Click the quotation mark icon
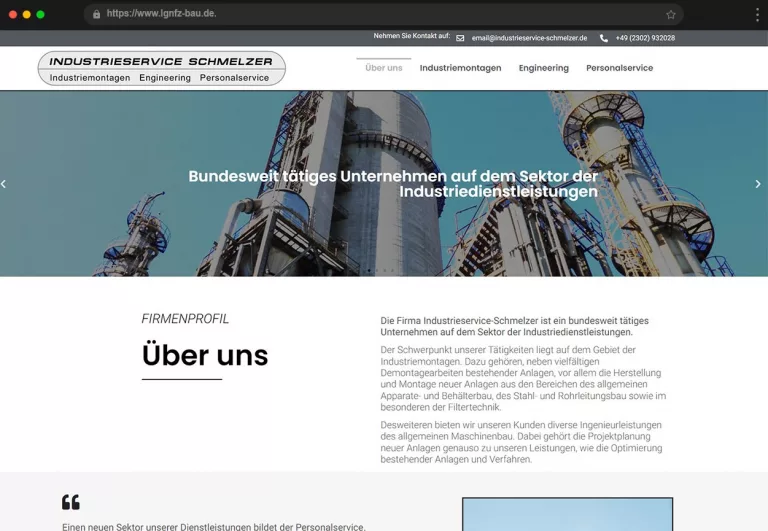The width and height of the screenshot is (768, 531). pos(70,502)
